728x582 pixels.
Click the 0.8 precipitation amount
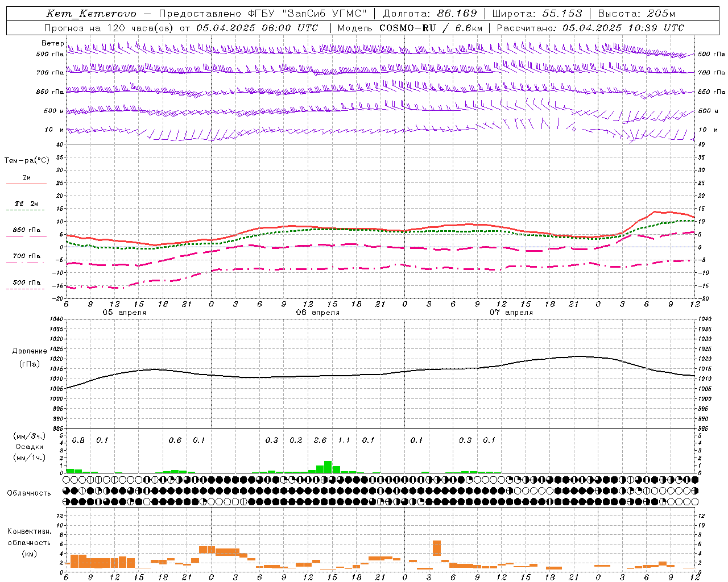point(78,440)
